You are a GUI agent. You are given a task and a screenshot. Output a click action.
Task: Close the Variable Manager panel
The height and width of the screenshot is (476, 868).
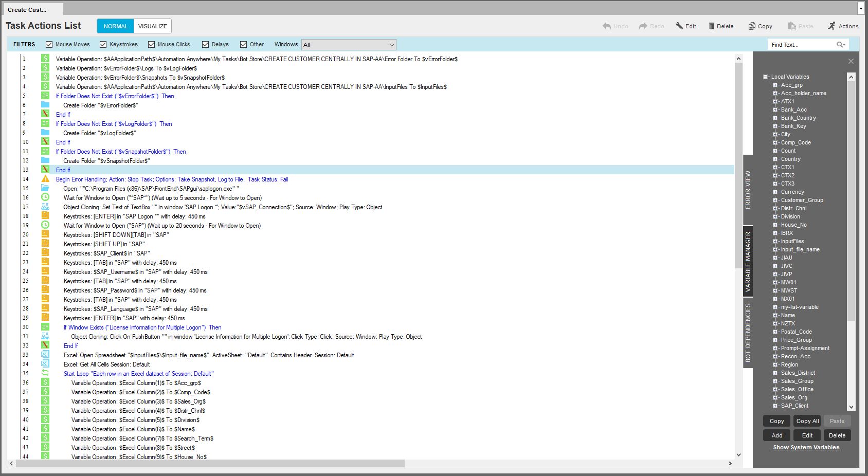851,61
